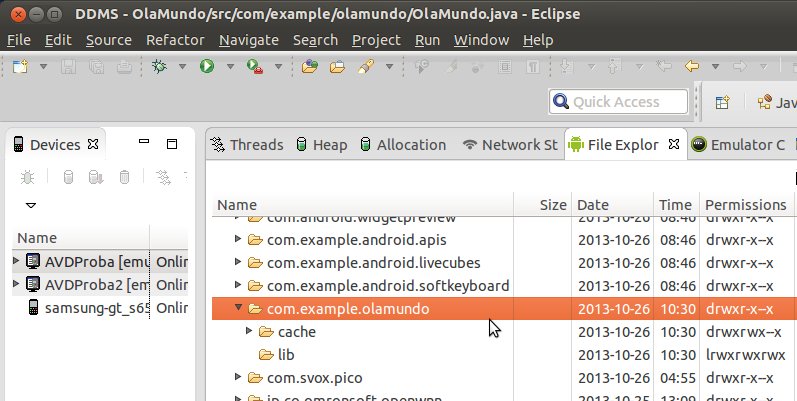Image resolution: width=797 pixels, height=401 pixels.
Task: Click the Open Perspective icon
Action: tap(722, 102)
